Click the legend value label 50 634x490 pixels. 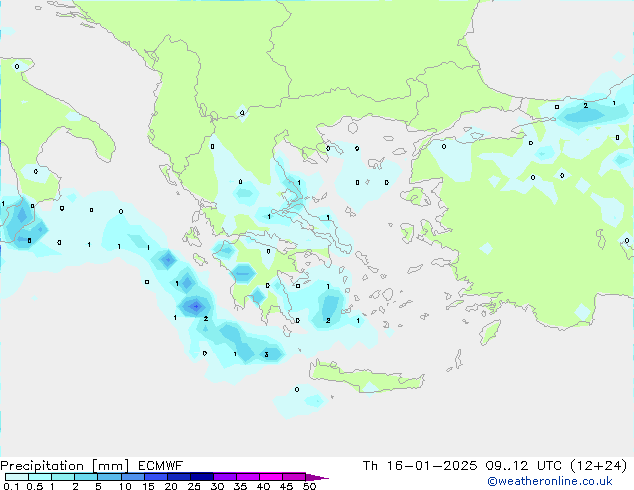click(x=310, y=486)
